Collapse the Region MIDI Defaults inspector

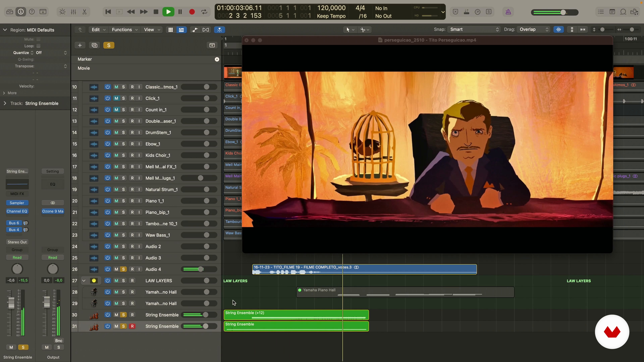[x=5, y=30]
